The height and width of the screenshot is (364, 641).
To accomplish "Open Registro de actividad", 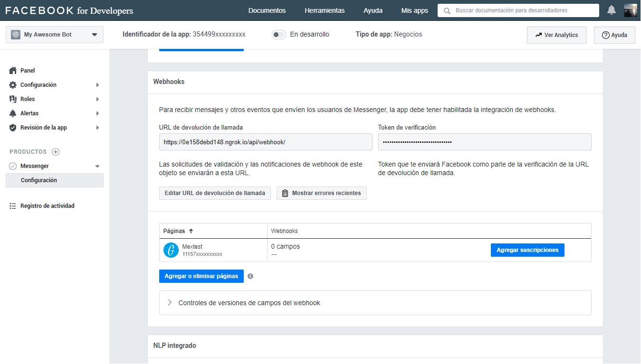I will (x=48, y=206).
